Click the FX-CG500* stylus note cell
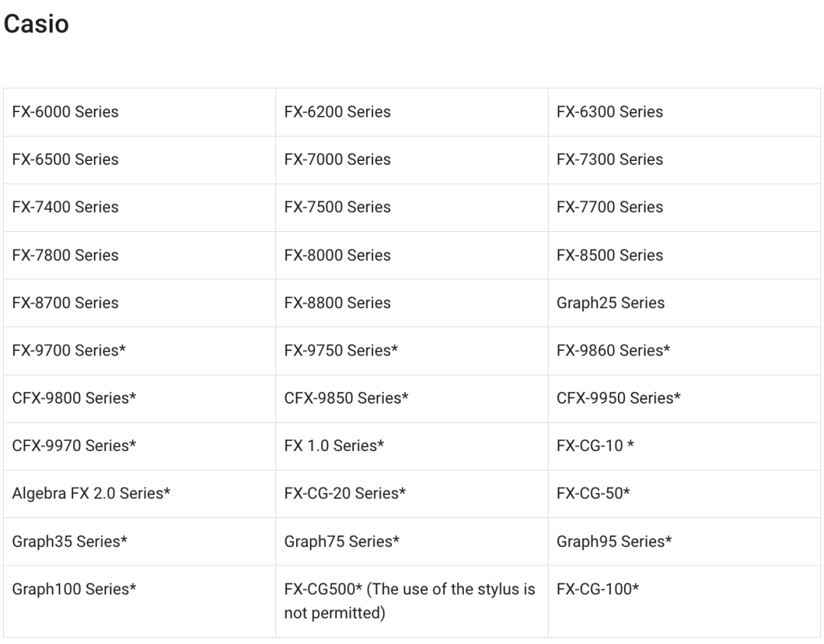The width and height of the screenshot is (824, 644). pos(410,601)
